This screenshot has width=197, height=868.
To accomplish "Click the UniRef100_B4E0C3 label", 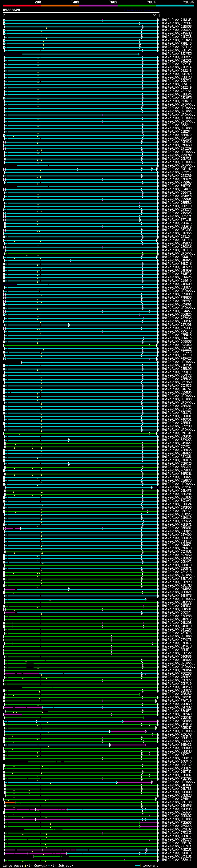I will click(x=177, y=745).
